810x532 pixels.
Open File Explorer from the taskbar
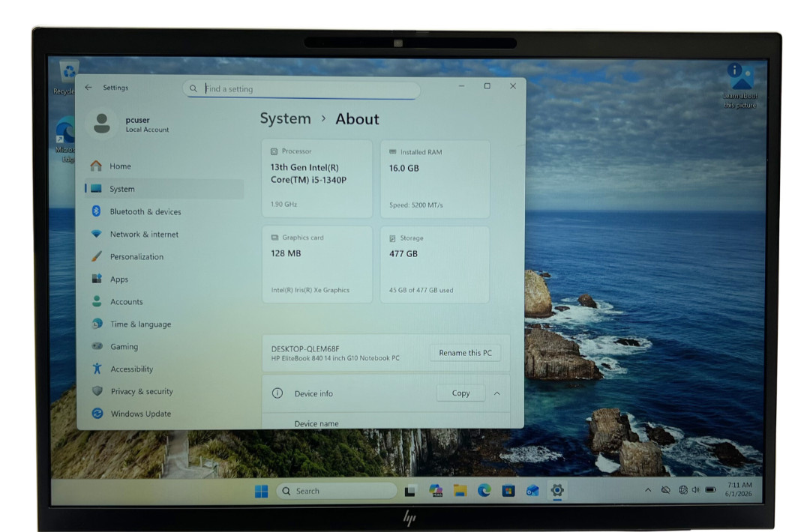460,491
